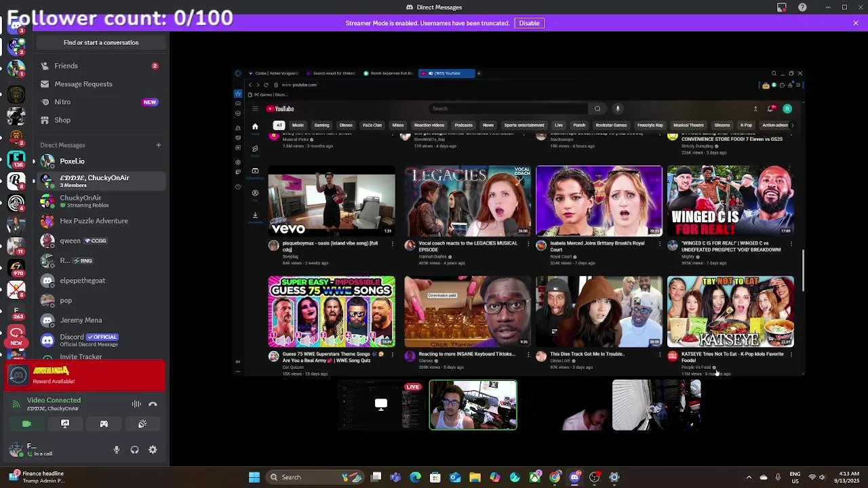Open the Discord Shop

click(x=101, y=120)
